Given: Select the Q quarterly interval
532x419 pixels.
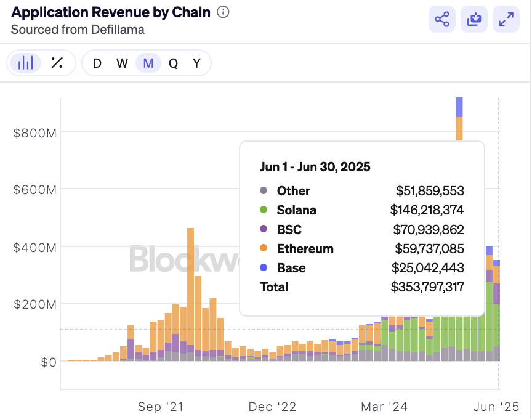Looking at the screenshot, I should coord(173,63).
